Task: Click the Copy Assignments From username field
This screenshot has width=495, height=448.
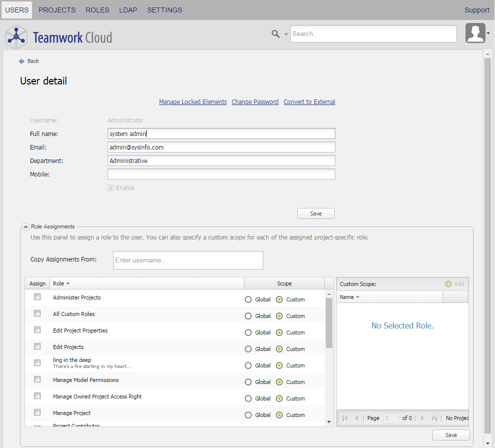Action: (x=188, y=260)
